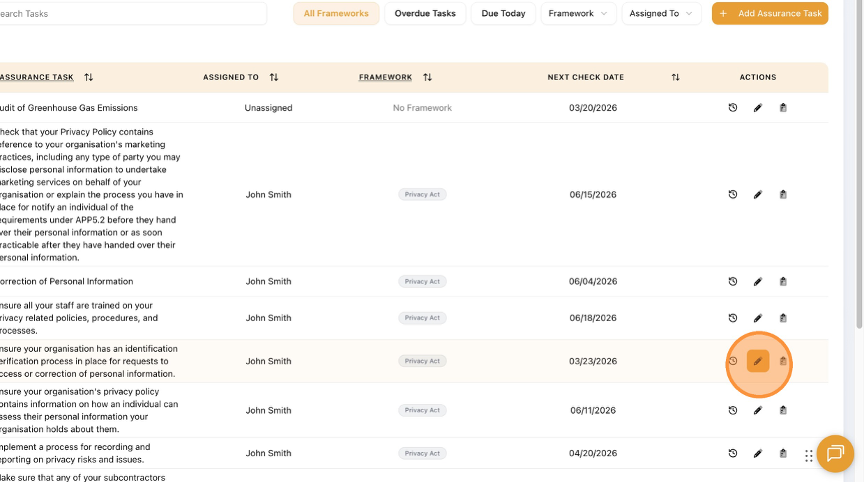Open the Assigned To filter dropdown
This screenshot has width=864, height=482.
662,14
